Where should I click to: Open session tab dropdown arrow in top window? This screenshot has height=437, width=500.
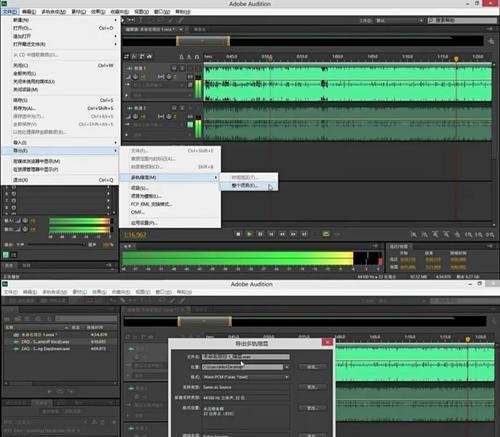[181, 29]
